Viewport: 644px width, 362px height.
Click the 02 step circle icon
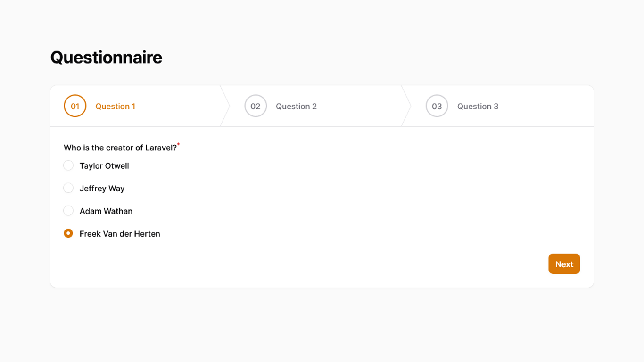pos(256,106)
